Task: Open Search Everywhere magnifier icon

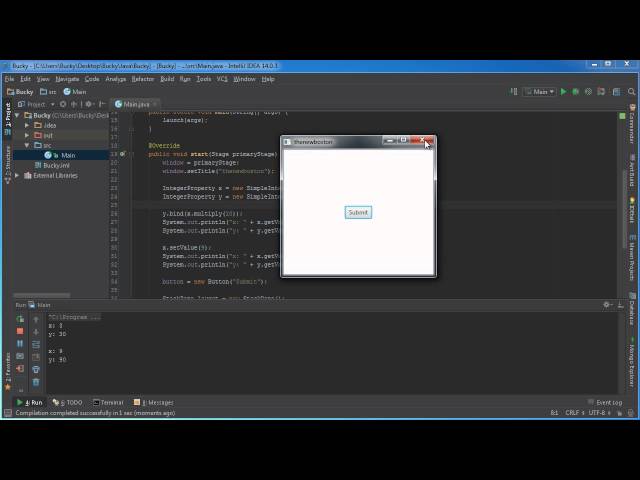Action: tap(631, 92)
